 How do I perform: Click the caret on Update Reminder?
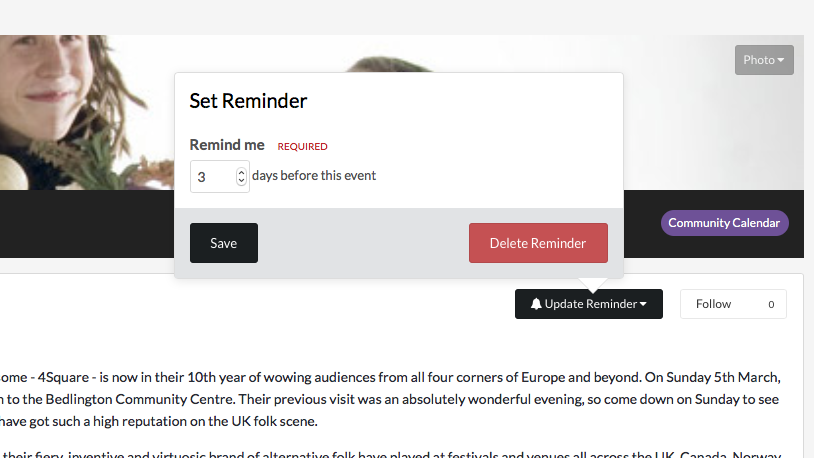click(644, 304)
